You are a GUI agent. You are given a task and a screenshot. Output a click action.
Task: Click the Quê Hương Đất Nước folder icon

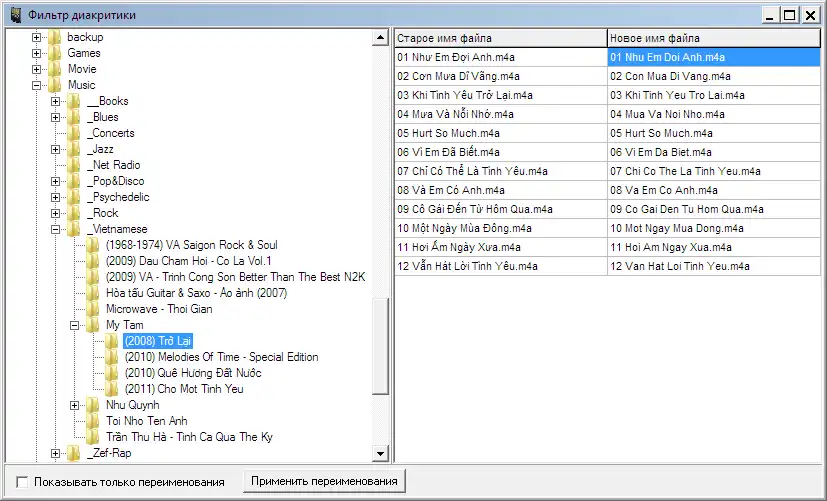112,373
